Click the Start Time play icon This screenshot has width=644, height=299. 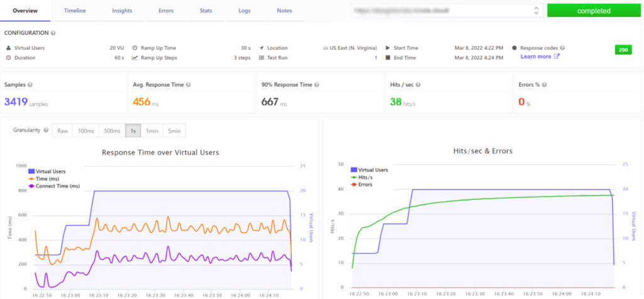pos(387,48)
